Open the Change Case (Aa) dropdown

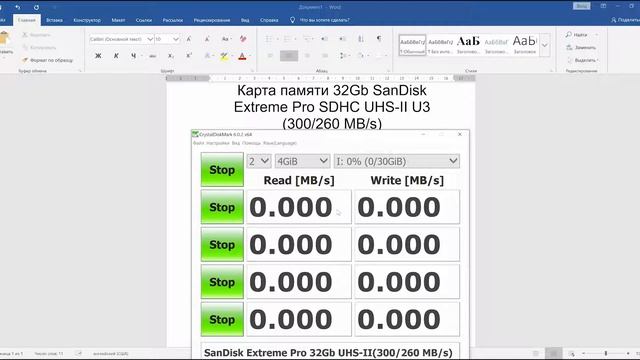pyautogui.click(x=226, y=39)
